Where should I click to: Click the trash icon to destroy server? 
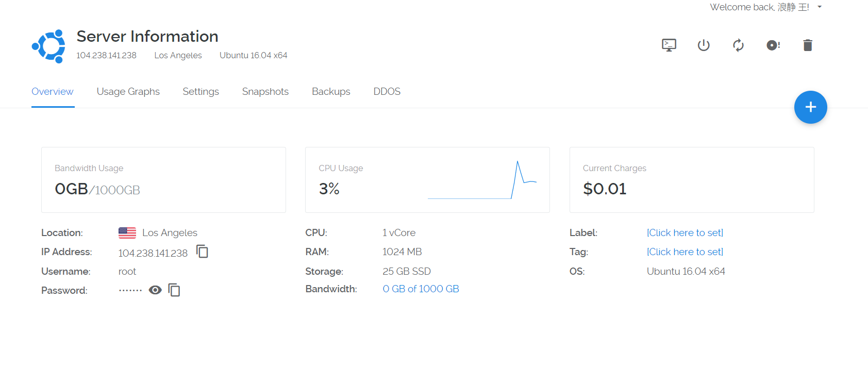[x=808, y=45]
